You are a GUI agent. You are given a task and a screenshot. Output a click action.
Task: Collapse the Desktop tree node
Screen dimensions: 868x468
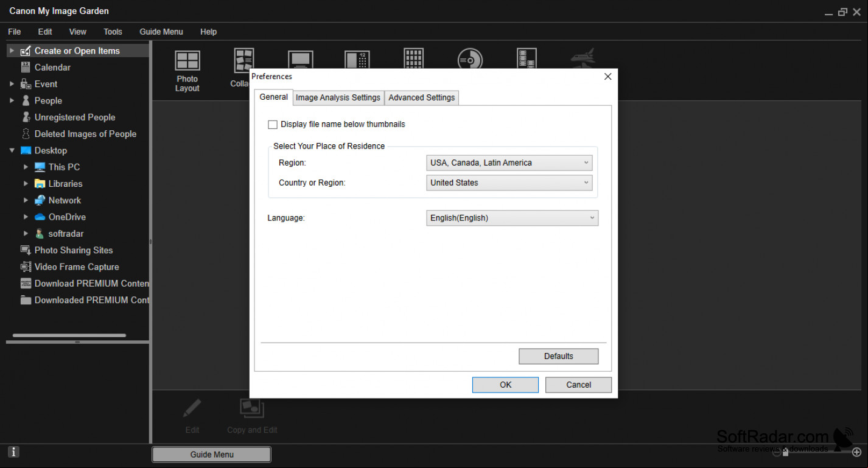tap(12, 150)
